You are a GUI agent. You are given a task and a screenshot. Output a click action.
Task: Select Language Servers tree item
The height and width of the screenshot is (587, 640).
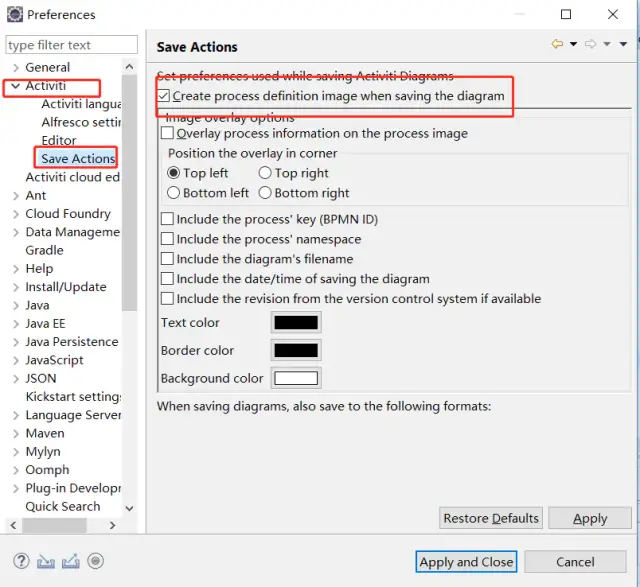73,415
